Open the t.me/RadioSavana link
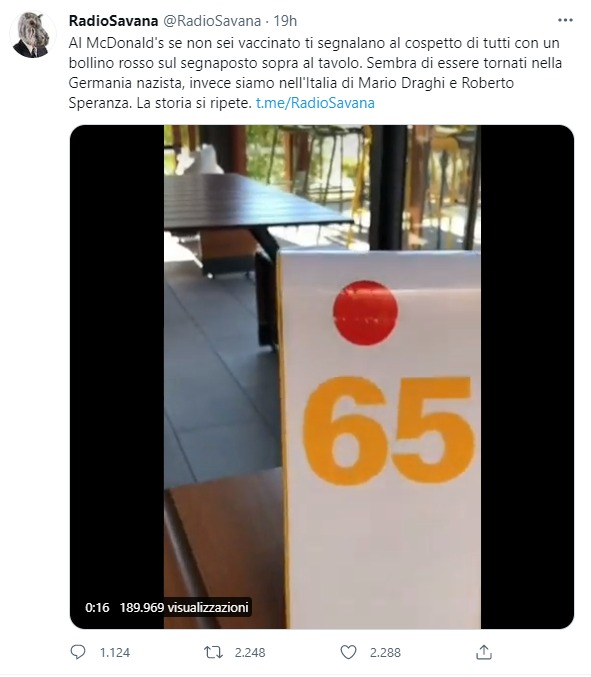Image resolution: width=591 pixels, height=677 pixels. tap(315, 103)
